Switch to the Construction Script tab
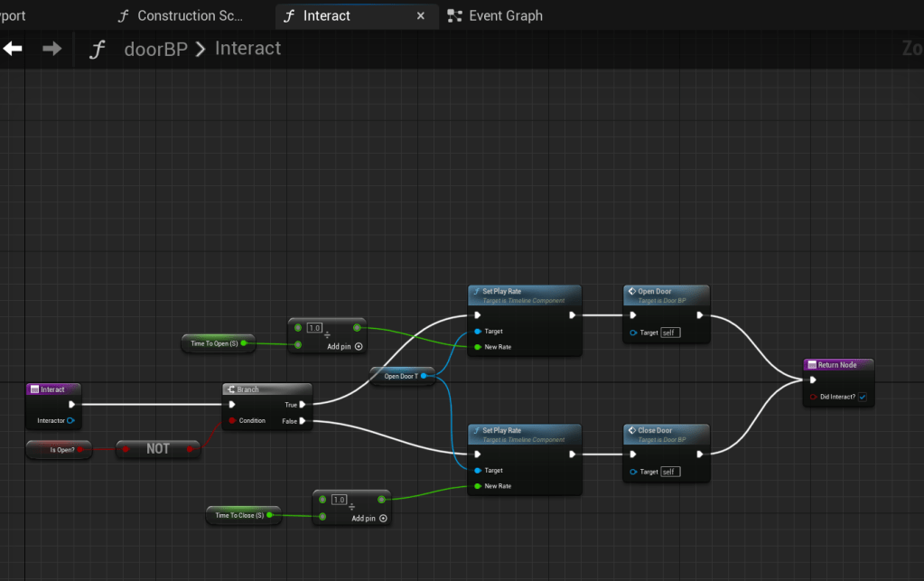The height and width of the screenshot is (581, 924). (x=189, y=15)
